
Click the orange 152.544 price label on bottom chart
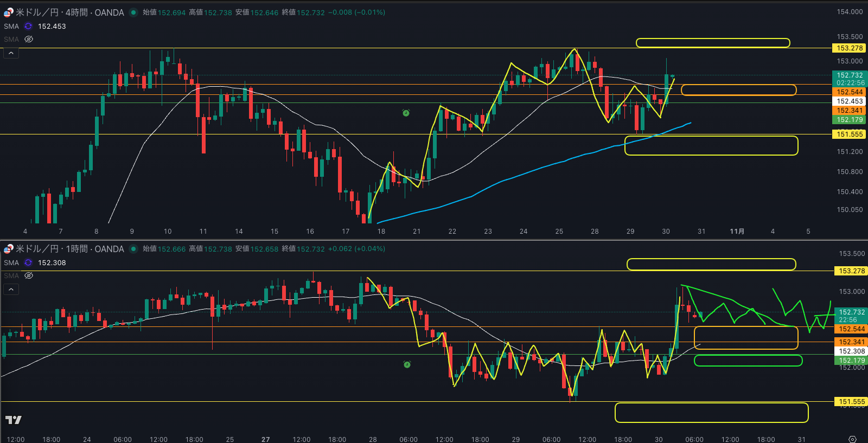(851, 329)
